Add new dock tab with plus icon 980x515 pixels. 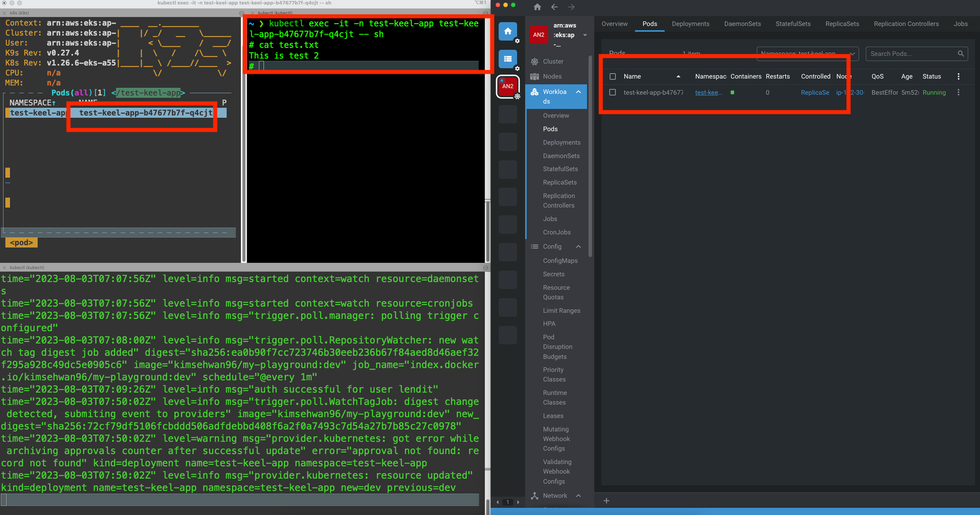[606, 501]
